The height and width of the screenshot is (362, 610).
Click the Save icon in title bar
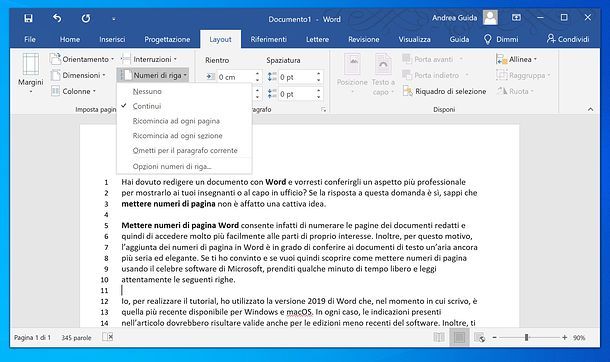(28, 18)
